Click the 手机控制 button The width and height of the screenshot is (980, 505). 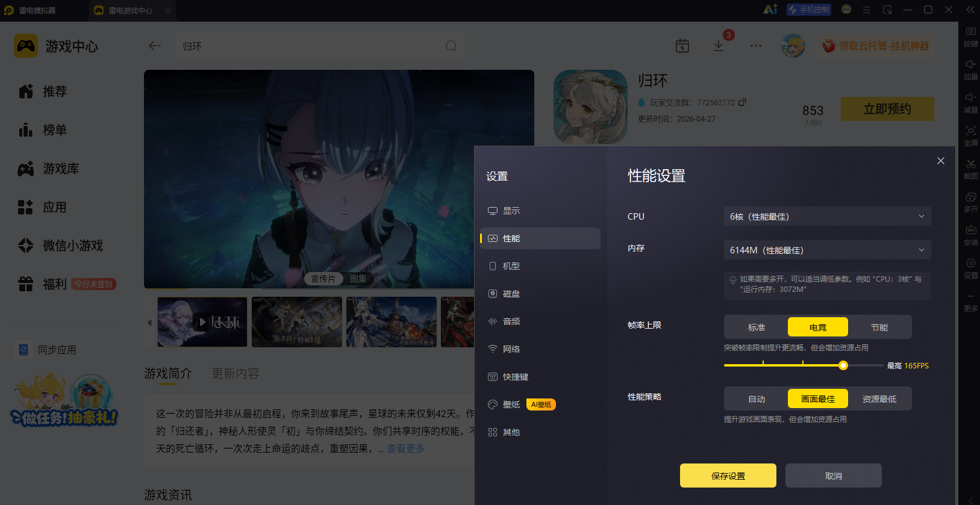click(809, 10)
